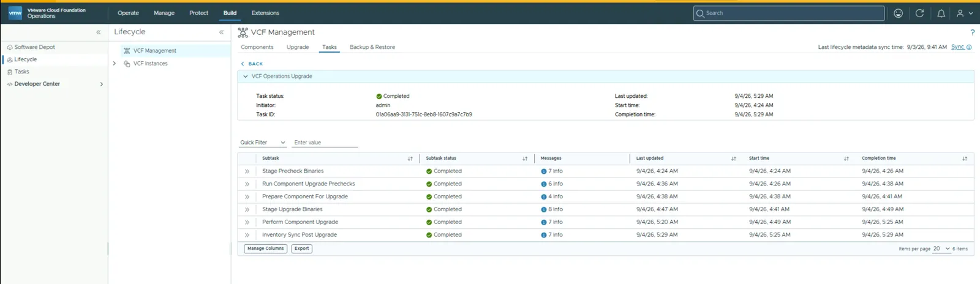Open the smiley feedback icon
The image size is (980, 284).
coord(898,13)
